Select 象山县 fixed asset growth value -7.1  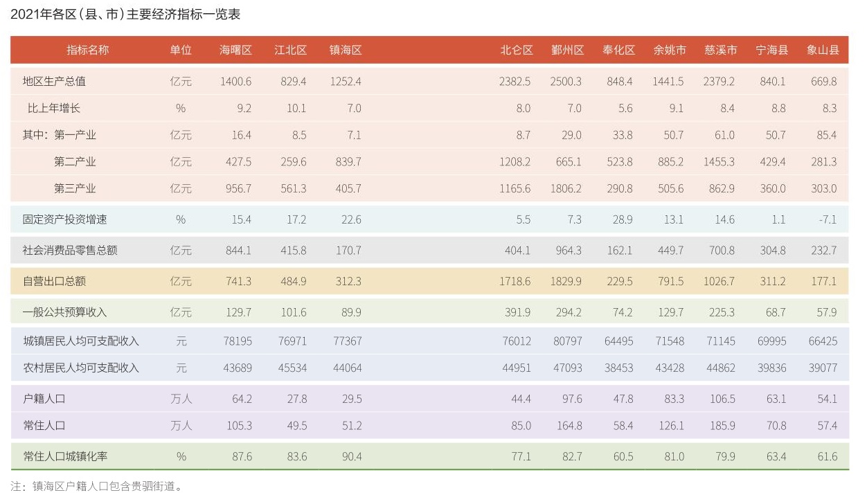[x=826, y=219]
